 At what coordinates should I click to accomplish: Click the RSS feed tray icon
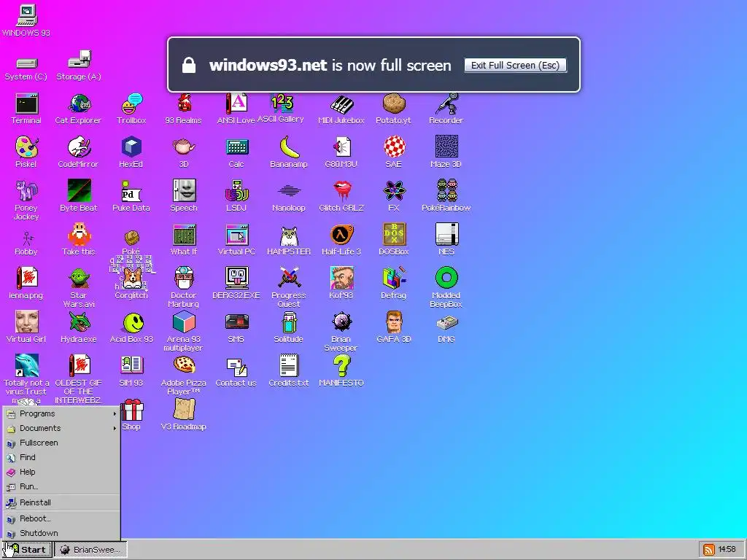(709, 550)
